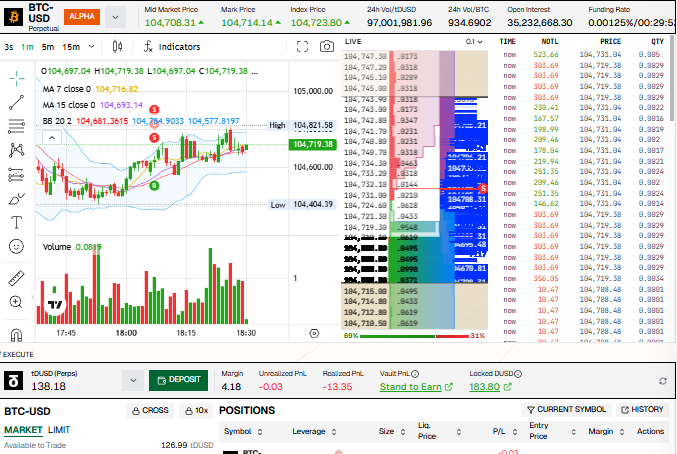Select the trend line drawing tool
This screenshot has width=677, height=454.
tap(16, 102)
